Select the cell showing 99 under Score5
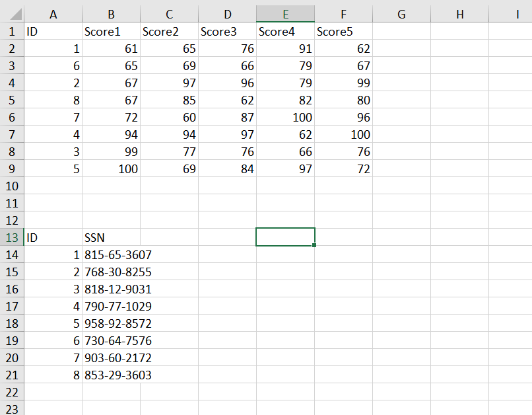 343,83
